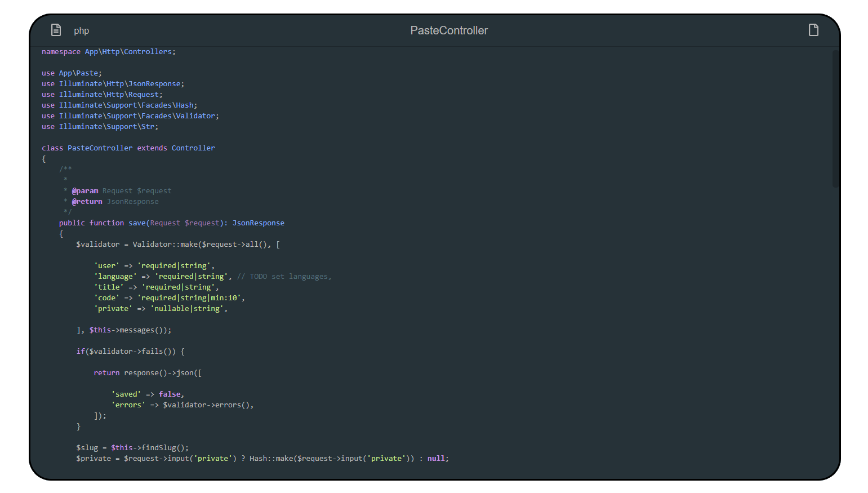The height and width of the screenshot is (493, 868).
Task: Click the TODO set languages comment
Action: click(284, 277)
